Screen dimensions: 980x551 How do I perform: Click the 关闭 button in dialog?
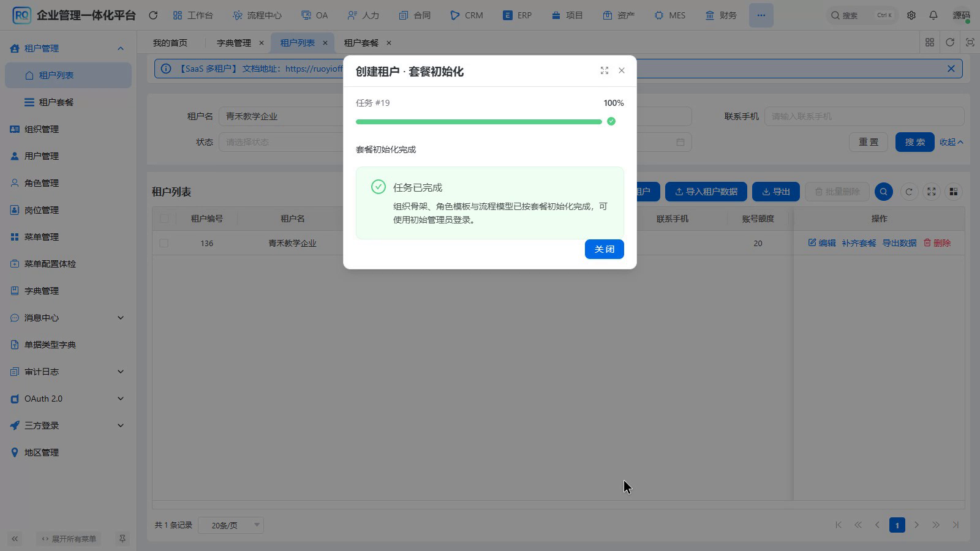click(605, 249)
